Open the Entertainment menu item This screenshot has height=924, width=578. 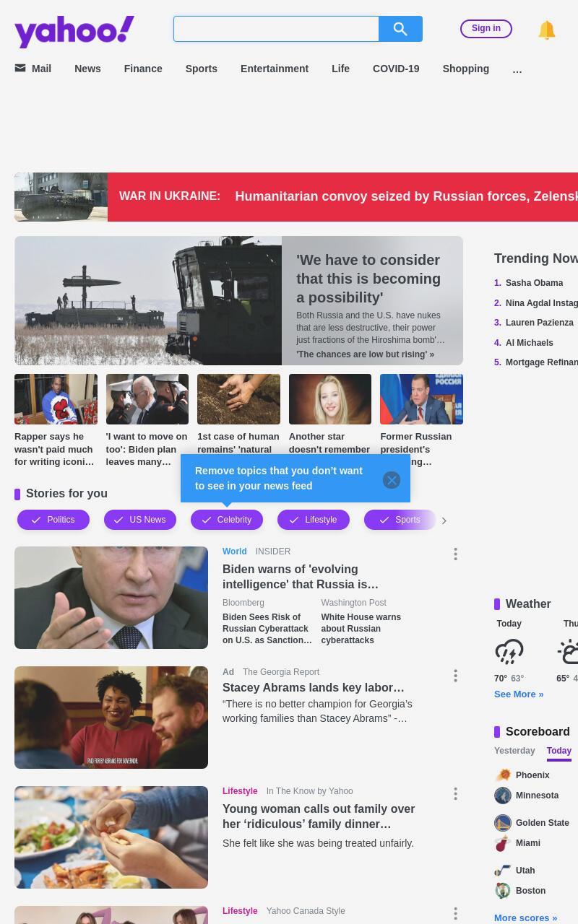click(x=275, y=69)
